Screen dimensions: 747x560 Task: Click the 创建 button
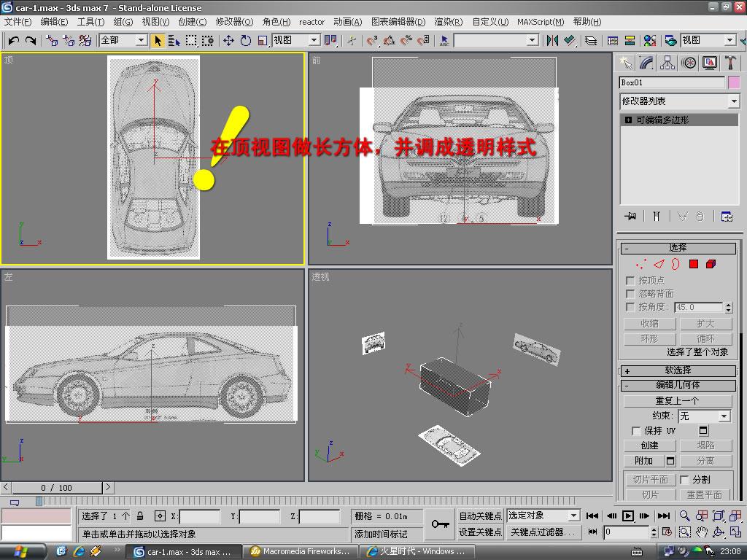(649, 446)
